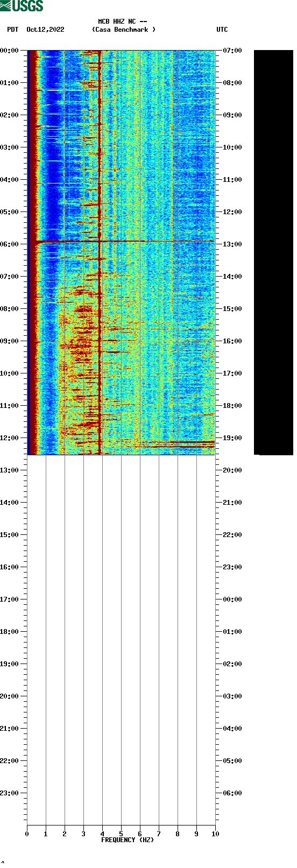Click the 23:00 PDT time label
Screen dimensions: 297x868
pos(9,793)
